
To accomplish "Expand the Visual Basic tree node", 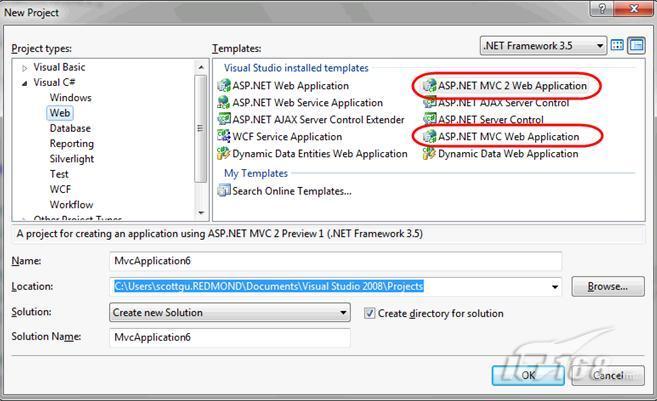I will (x=25, y=68).
